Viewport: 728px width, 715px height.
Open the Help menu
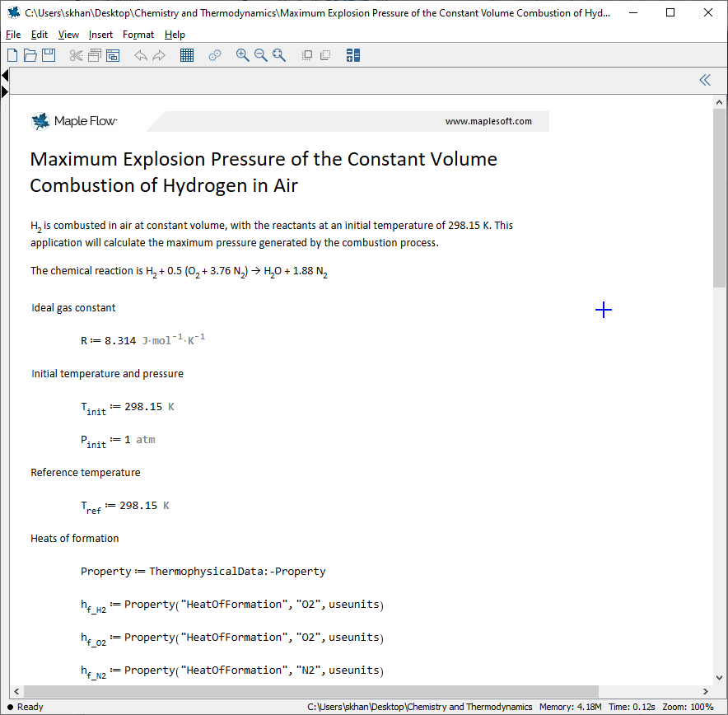coord(175,35)
